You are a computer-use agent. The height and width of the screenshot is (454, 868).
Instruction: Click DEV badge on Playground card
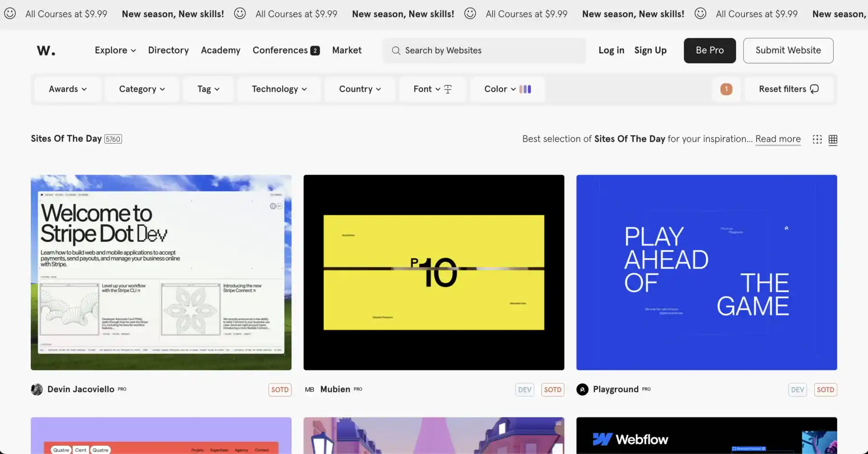(x=798, y=390)
